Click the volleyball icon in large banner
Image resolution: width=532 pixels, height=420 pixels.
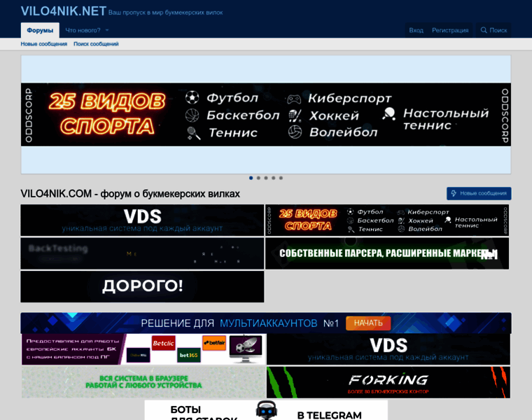[x=295, y=132]
